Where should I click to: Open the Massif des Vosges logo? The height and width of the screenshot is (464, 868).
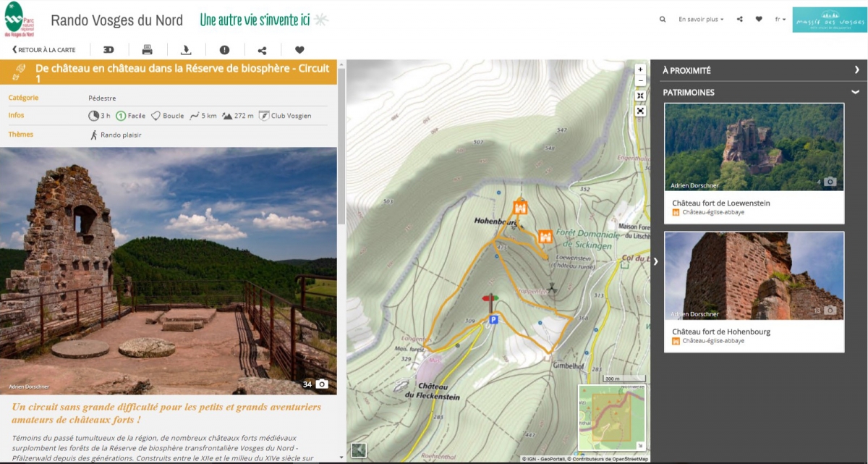[x=829, y=20]
